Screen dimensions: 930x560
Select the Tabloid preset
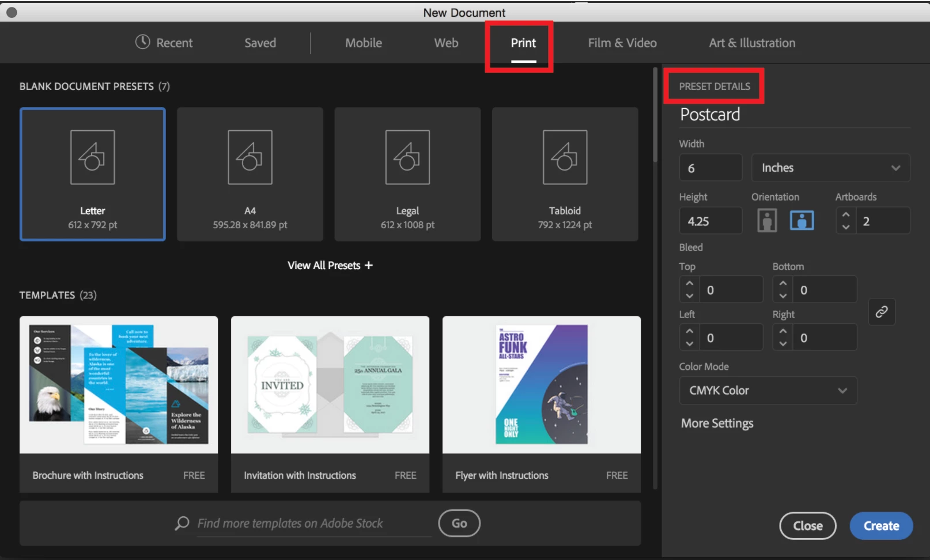click(565, 174)
